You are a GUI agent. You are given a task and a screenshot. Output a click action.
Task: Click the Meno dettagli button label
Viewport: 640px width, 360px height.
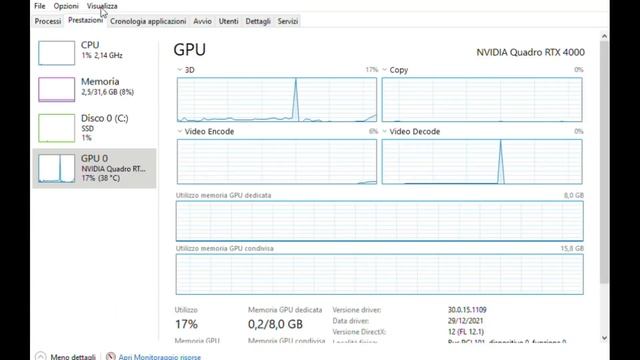click(73, 357)
